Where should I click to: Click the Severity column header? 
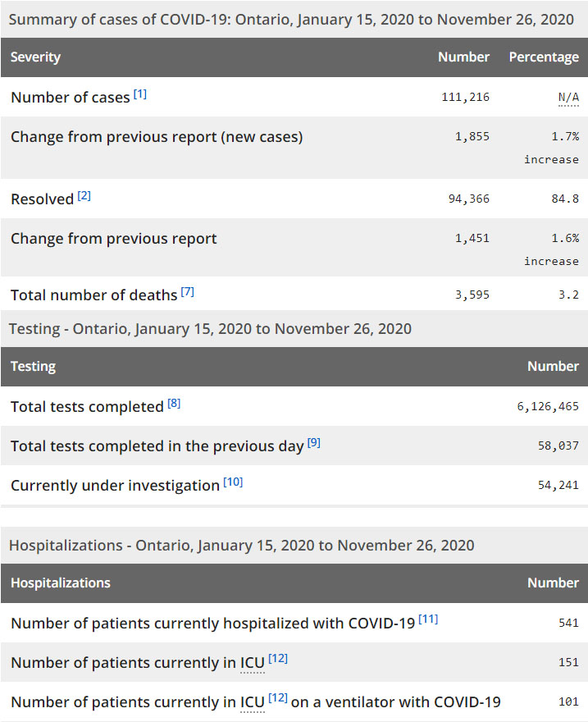click(x=35, y=57)
